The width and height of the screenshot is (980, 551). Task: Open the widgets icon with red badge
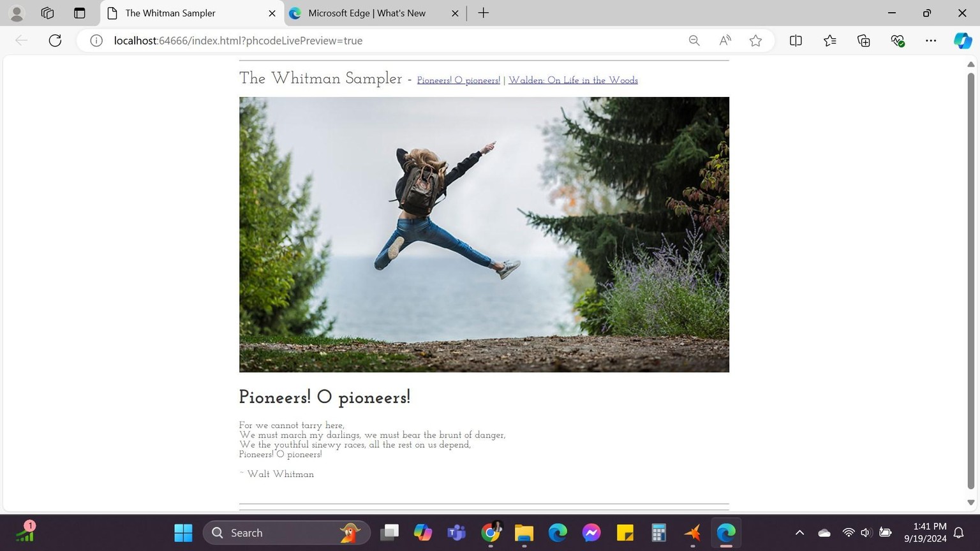(26, 532)
